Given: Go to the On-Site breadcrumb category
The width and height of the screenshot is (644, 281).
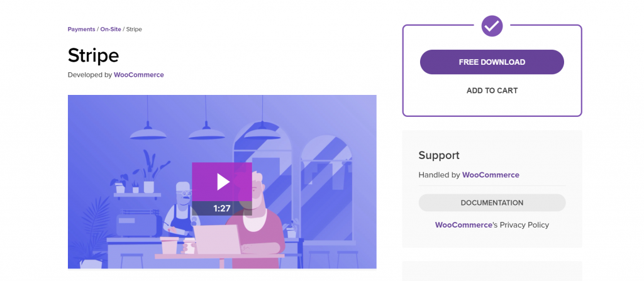Looking at the screenshot, I should coord(111,29).
